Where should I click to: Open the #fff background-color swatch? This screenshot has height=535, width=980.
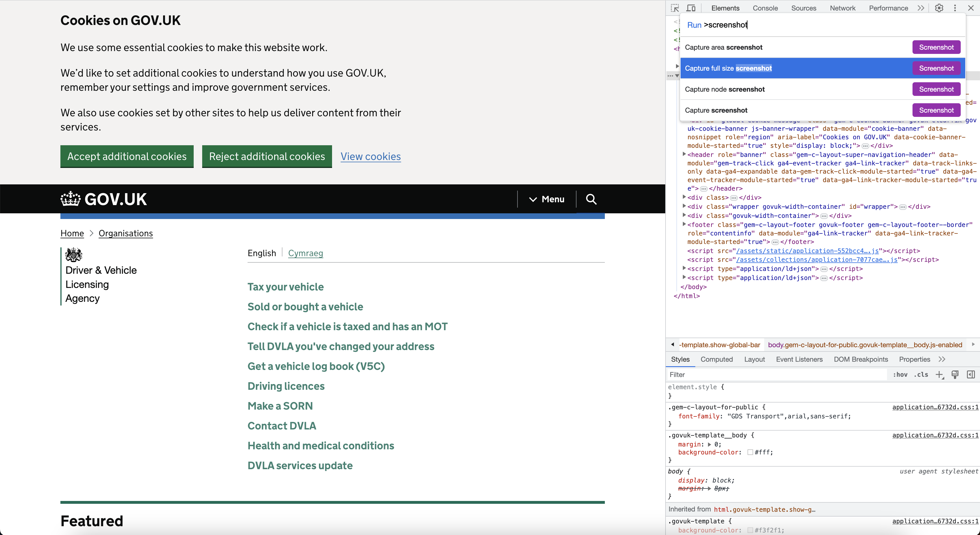(x=750, y=452)
